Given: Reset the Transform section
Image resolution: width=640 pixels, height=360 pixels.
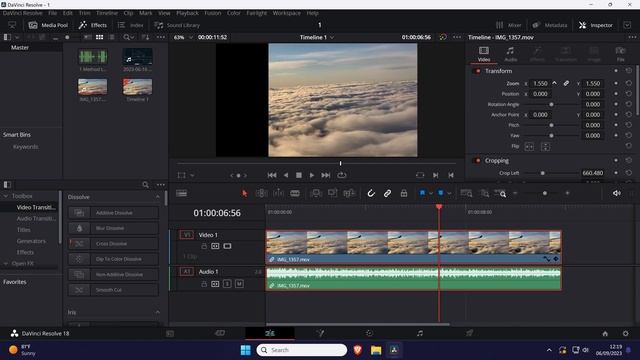Looking at the screenshot, I should (629, 71).
